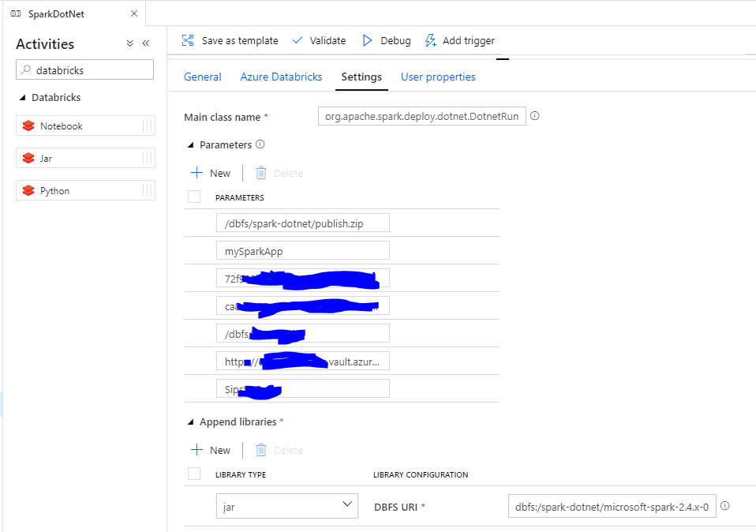Click the Save as template button label

pos(240,40)
